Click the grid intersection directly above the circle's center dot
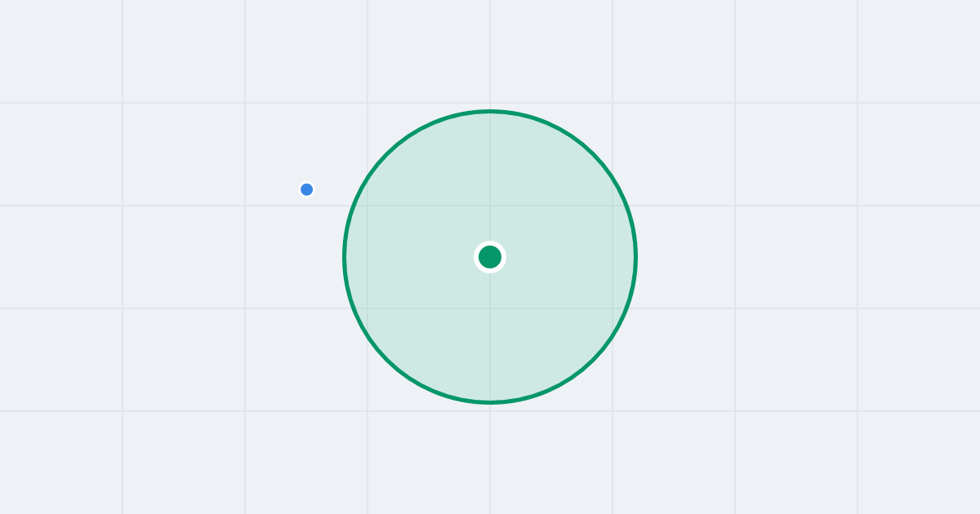 tap(490, 206)
